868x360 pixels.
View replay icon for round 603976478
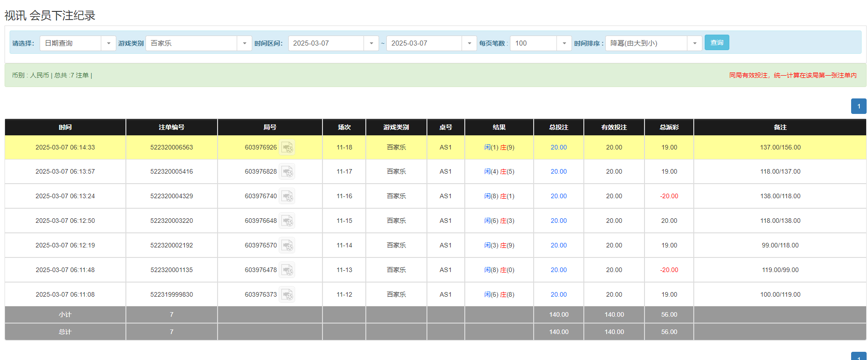click(x=287, y=270)
